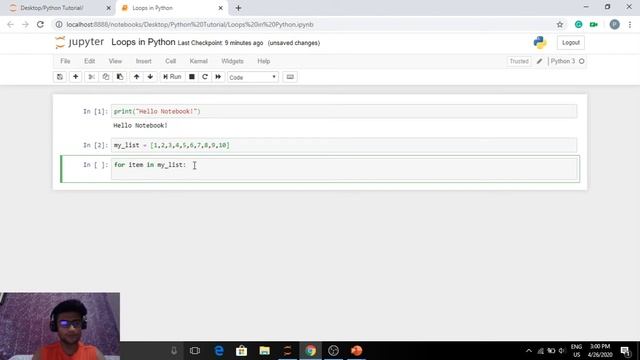Insert cell below with plus icon
Screen dimensions: 640x360
point(76,77)
